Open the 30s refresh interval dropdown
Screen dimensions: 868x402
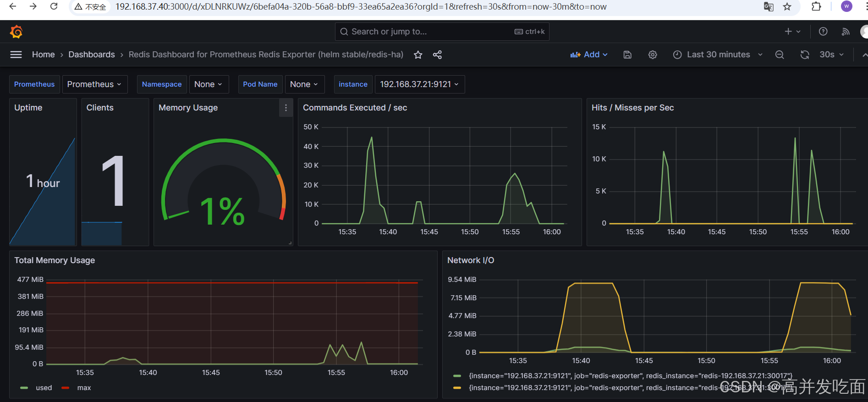[x=831, y=55]
